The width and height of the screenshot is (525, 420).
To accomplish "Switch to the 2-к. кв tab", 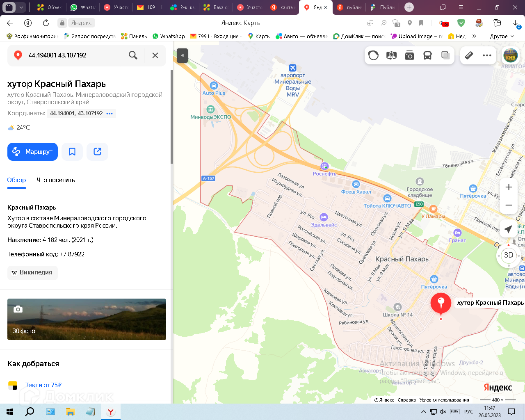I will [x=183, y=7].
